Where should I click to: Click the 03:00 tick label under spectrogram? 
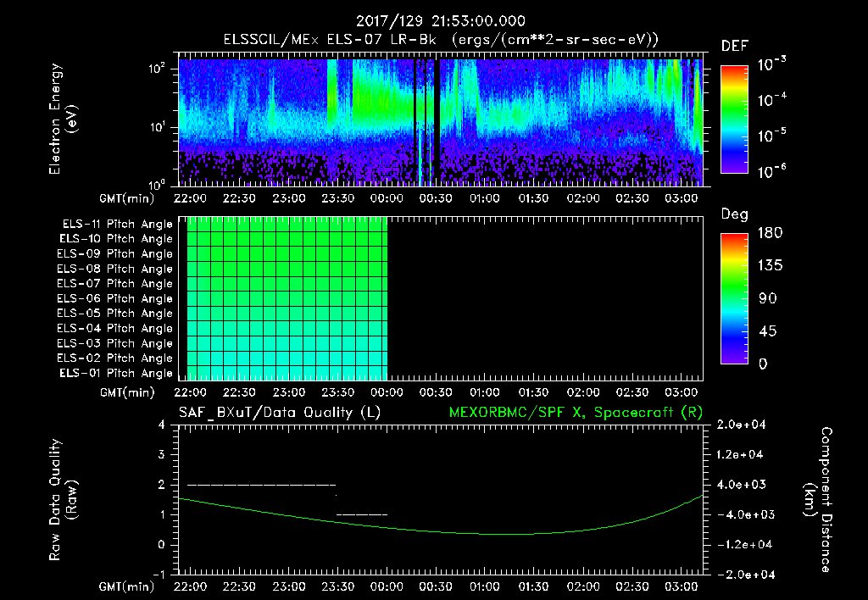click(x=681, y=198)
